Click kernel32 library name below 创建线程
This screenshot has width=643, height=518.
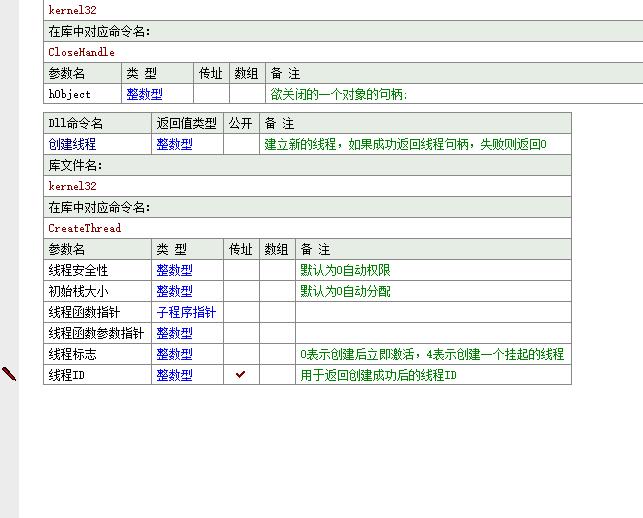click(72, 186)
